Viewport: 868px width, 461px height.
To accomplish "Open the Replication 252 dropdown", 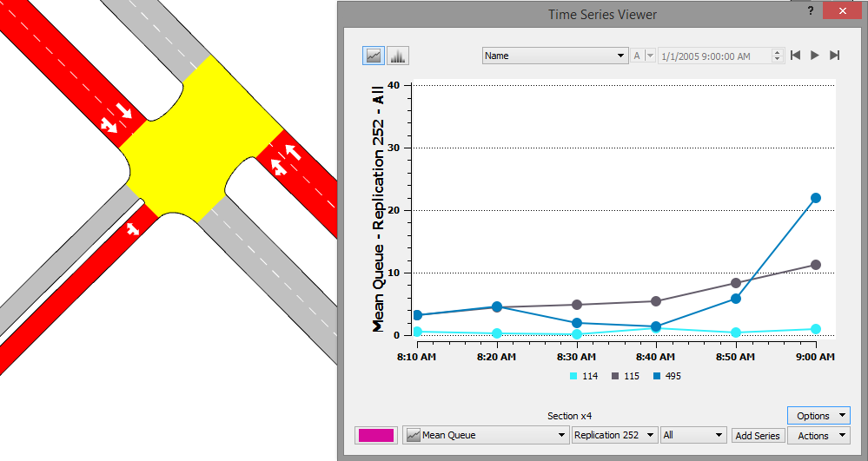I will pos(615,435).
